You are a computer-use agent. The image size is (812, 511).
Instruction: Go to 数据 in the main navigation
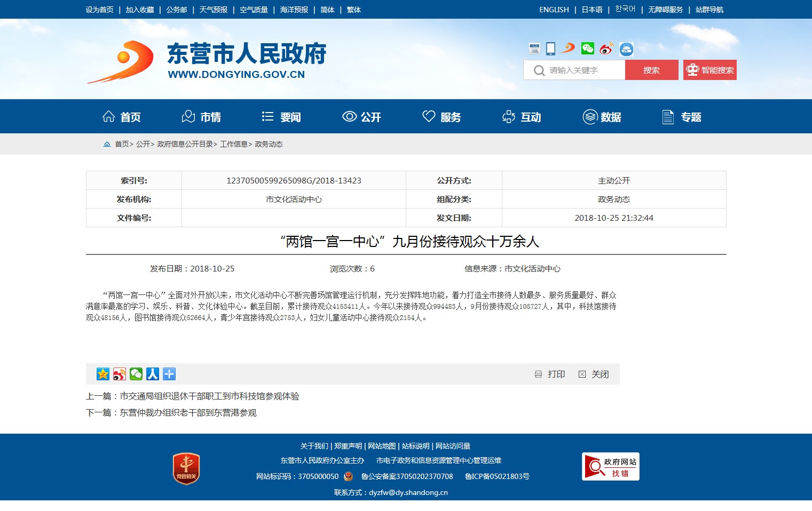tap(602, 117)
